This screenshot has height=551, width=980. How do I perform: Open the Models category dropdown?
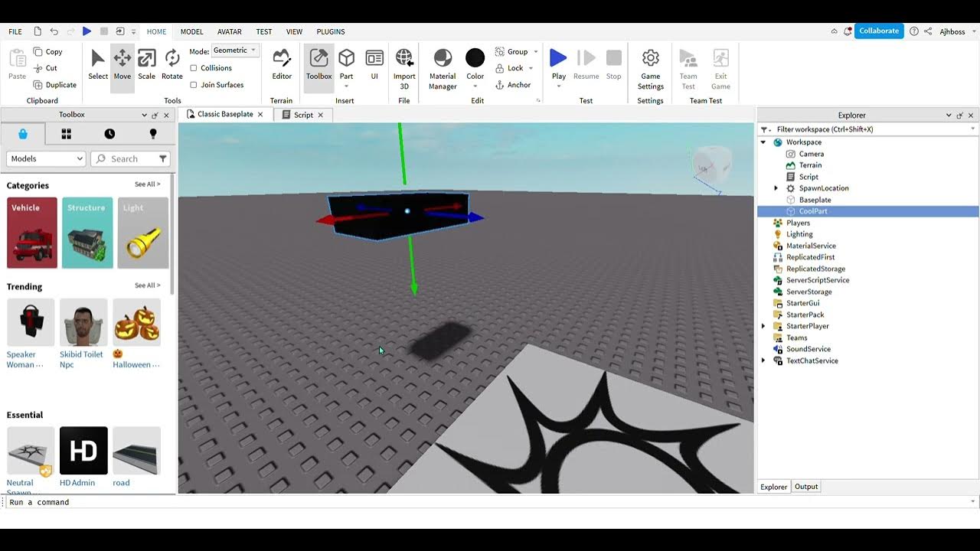coord(46,158)
